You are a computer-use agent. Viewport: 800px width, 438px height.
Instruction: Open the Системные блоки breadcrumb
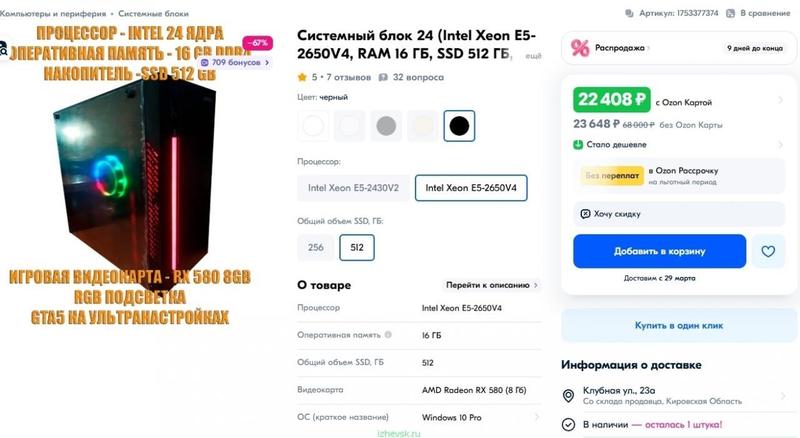[153, 13]
